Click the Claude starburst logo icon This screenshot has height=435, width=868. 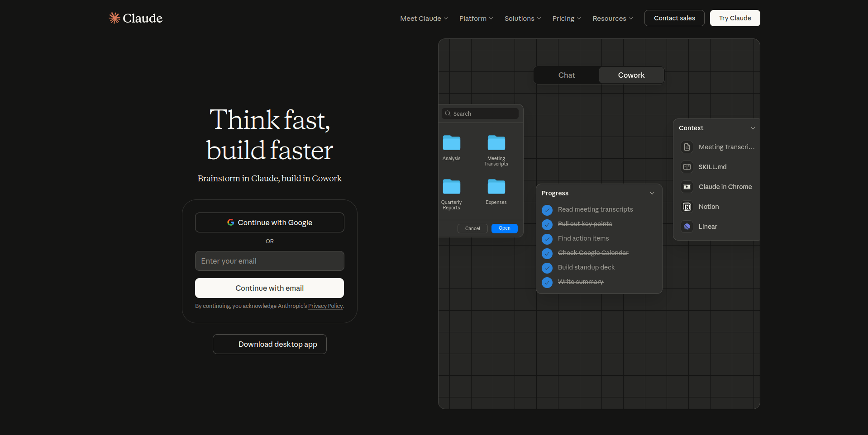(x=114, y=18)
